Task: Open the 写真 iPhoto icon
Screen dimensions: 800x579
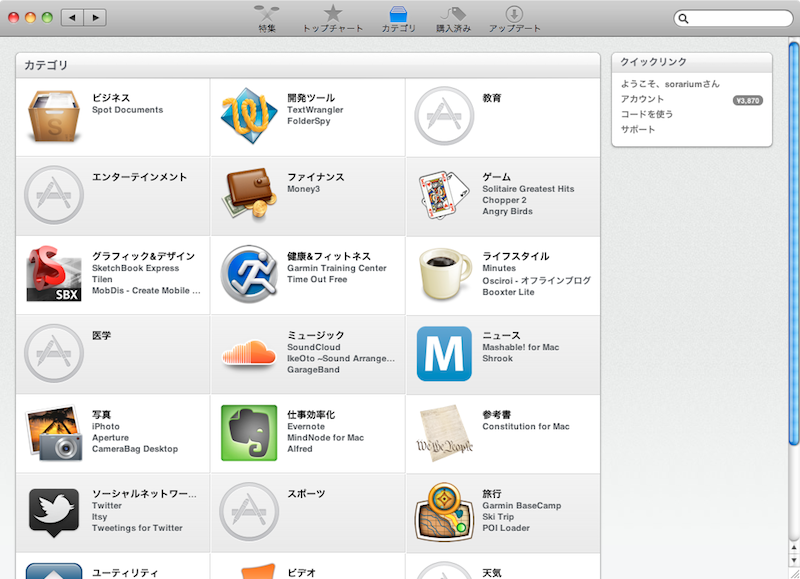Action: click(54, 433)
